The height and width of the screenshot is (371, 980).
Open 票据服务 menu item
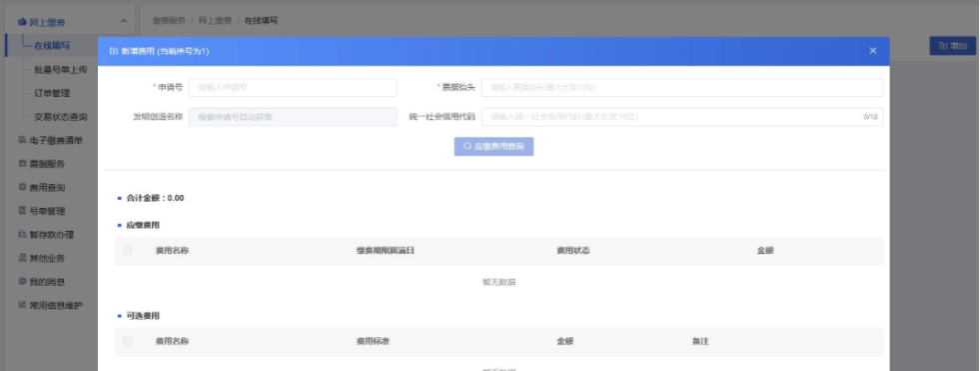47,164
